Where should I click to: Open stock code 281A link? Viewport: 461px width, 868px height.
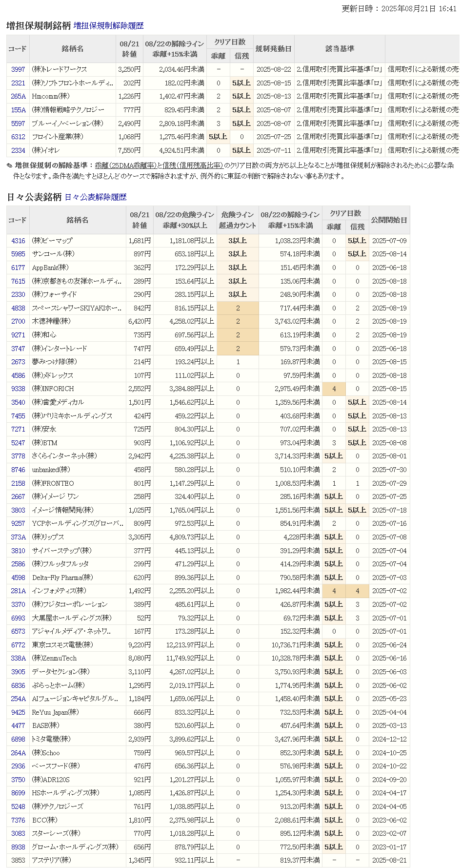click(x=18, y=591)
